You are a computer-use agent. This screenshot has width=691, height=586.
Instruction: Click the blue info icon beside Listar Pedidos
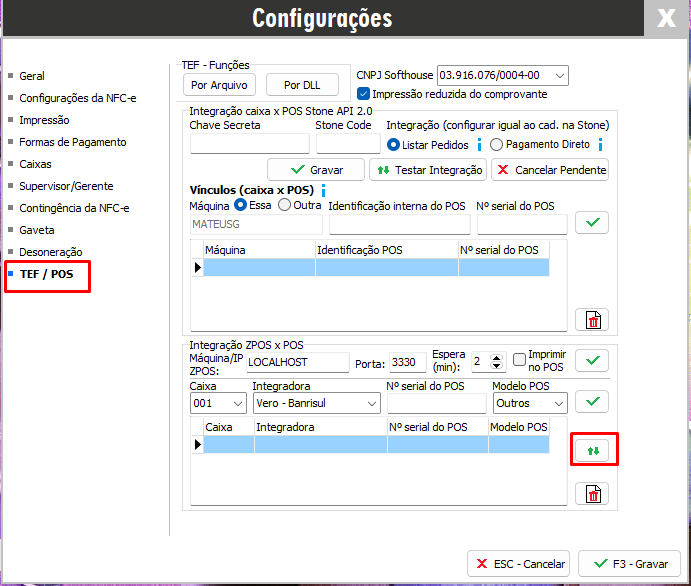point(479,145)
